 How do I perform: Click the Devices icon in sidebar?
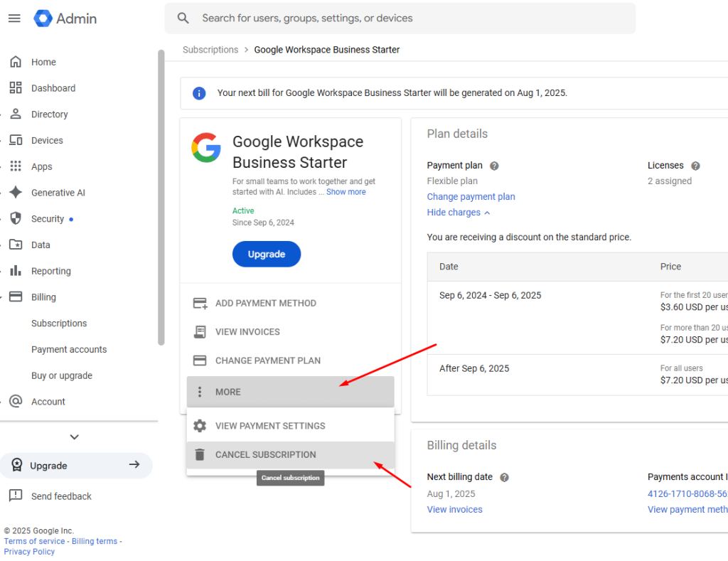tap(16, 140)
